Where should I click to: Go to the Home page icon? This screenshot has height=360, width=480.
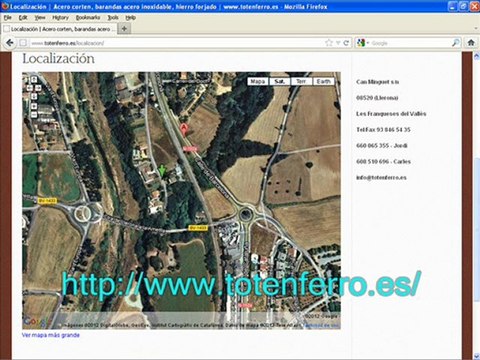click(x=471, y=43)
